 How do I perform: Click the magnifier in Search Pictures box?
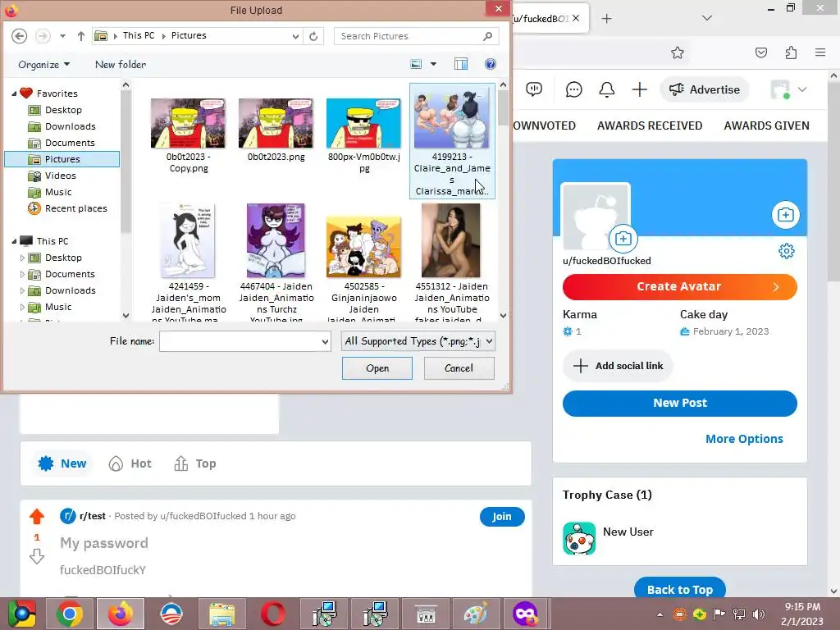coord(487,36)
